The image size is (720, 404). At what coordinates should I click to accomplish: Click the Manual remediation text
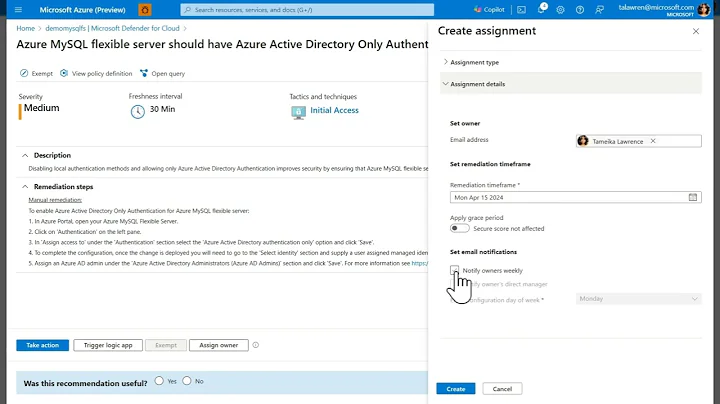point(55,200)
